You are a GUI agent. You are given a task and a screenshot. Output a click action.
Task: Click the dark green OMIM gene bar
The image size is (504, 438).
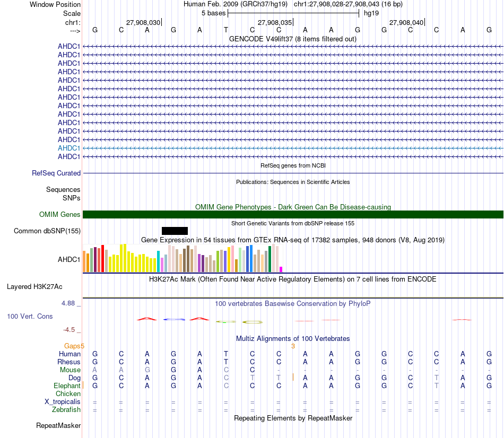[x=293, y=214]
